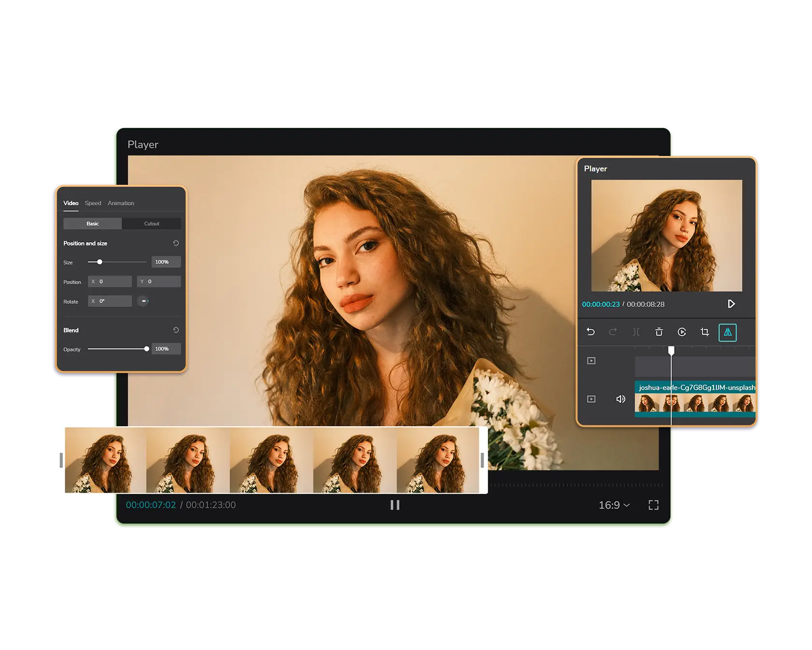Delete the clip with the trash icon
The width and height of the screenshot is (812, 650).
pyautogui.click(x=659, y=332)
